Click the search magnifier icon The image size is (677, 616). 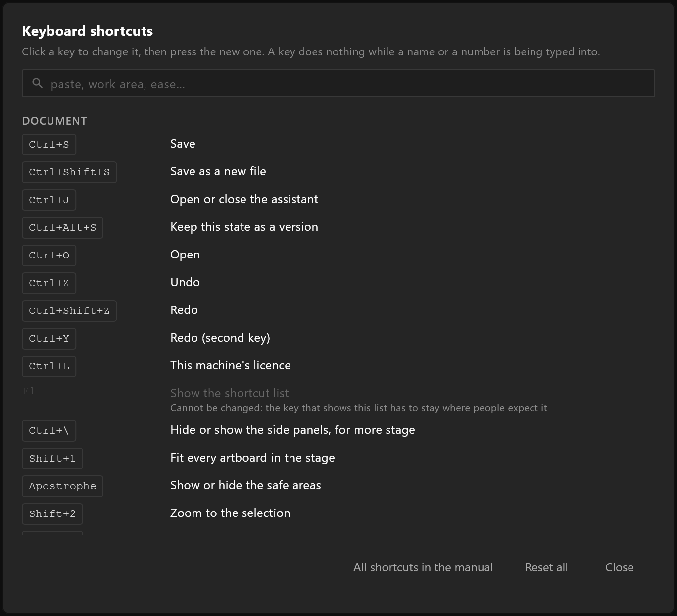click(38, 83)
